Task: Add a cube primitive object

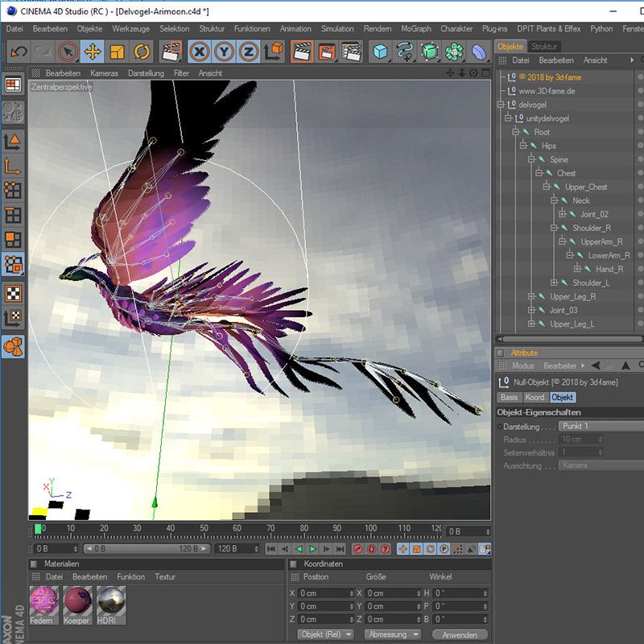Action: 380,52
